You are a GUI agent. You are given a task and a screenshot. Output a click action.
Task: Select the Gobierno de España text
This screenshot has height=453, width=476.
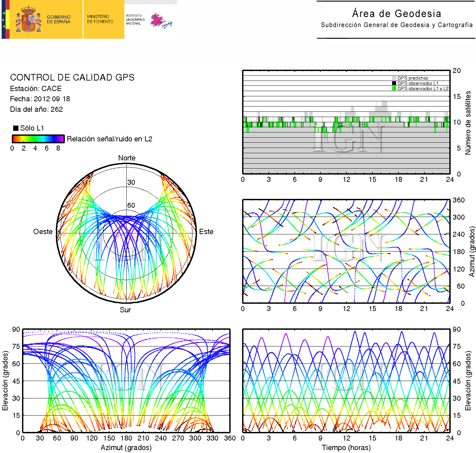(59, 19)
